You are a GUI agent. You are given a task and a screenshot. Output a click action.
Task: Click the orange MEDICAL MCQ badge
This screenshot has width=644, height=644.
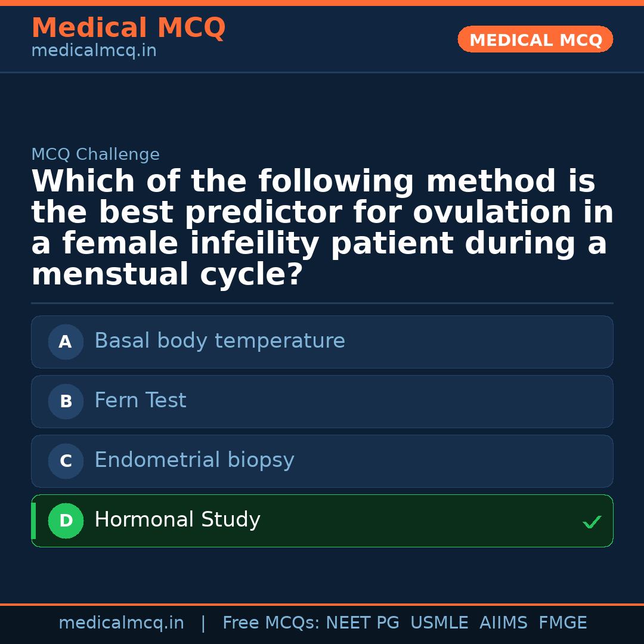click(x=535, y=39)
